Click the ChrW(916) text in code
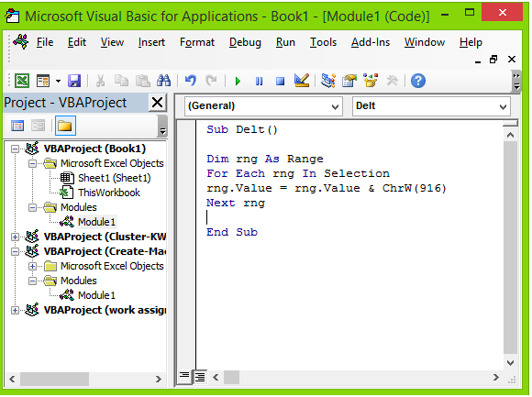532x397 pixels. (414, 188)
